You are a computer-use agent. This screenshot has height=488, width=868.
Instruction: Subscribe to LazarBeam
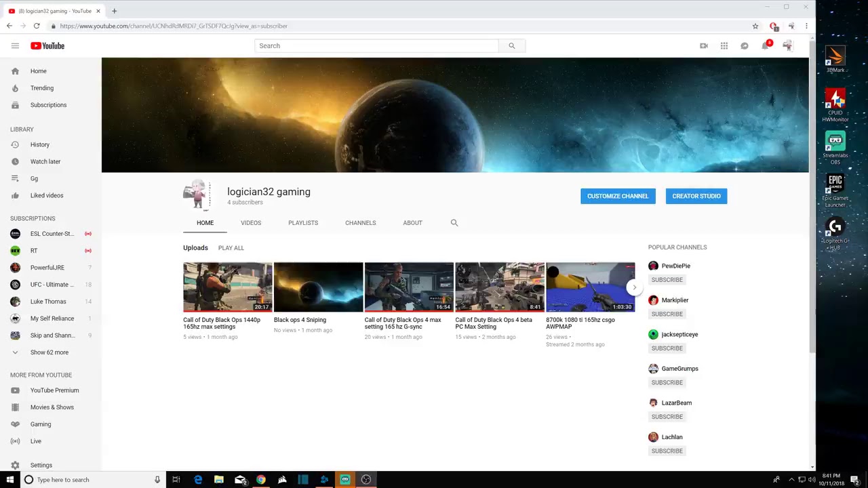point(667,417)
